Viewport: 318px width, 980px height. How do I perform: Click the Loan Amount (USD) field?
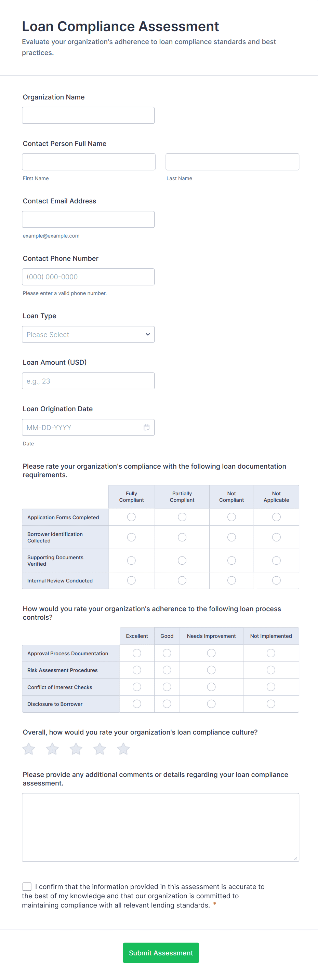(x=88, y=381)
